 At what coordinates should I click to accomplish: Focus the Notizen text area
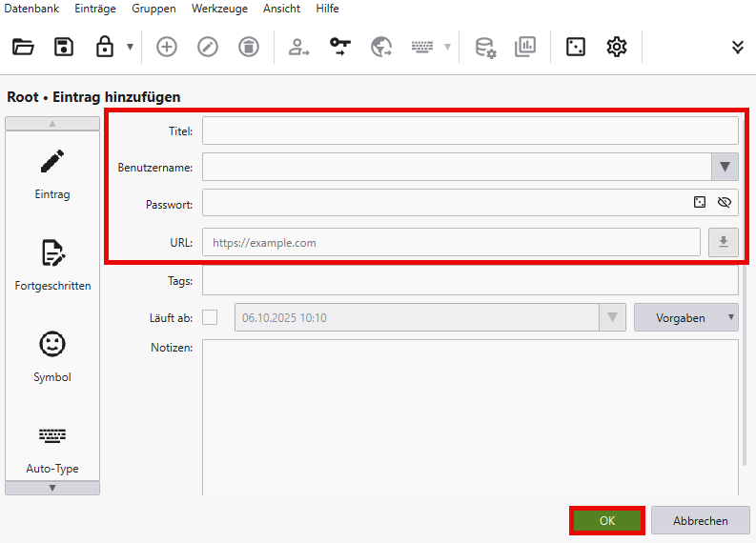tap(470, 417)
